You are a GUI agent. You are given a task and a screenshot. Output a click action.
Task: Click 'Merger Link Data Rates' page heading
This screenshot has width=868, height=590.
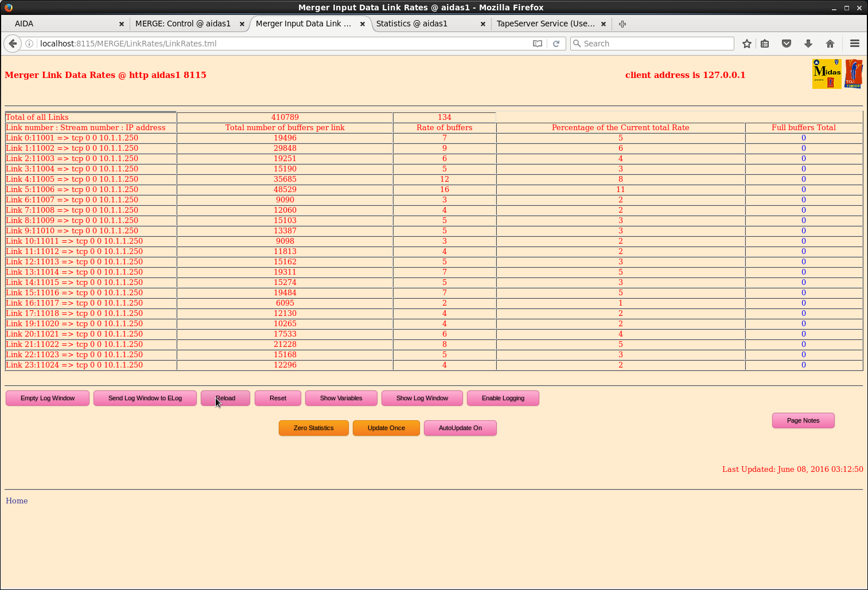click(x=106, y=75)
